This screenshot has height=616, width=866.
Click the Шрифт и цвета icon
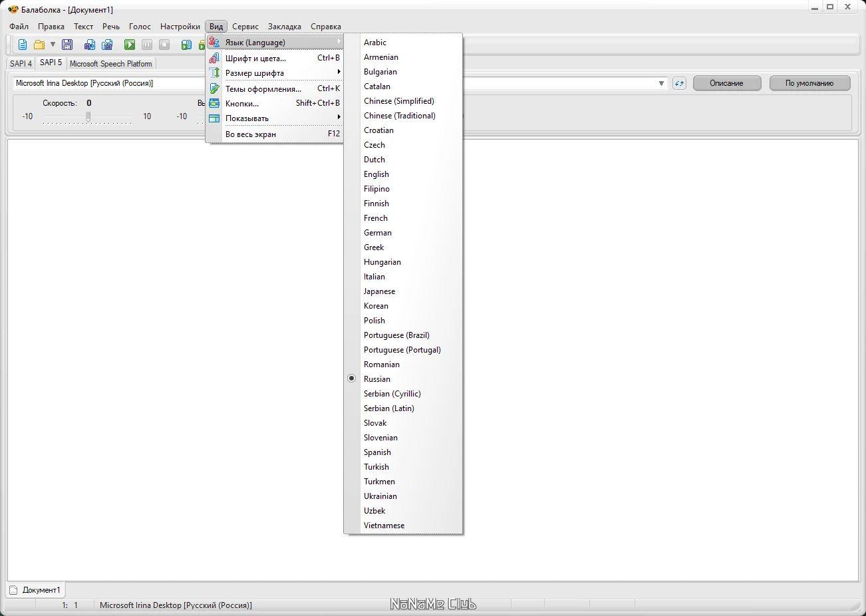pos(214,58)
